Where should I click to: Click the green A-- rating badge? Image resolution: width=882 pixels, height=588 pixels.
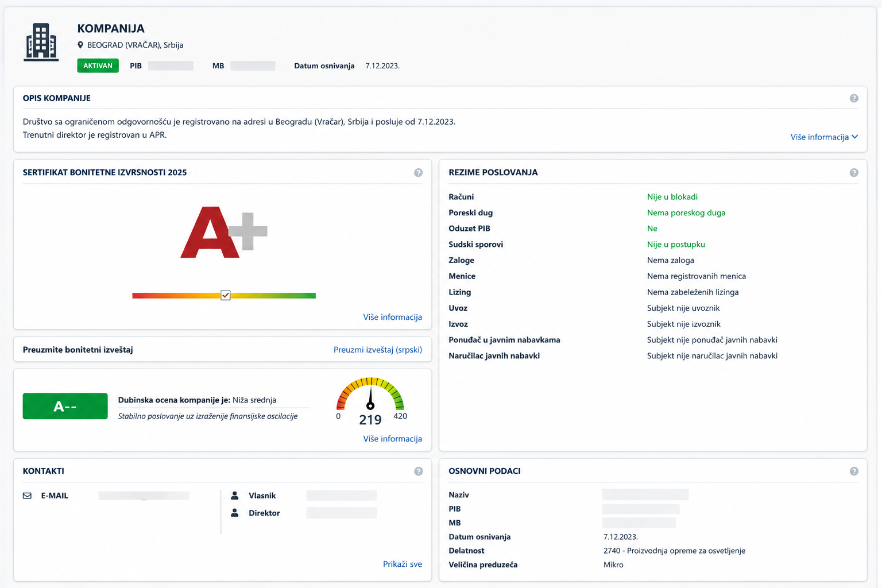pos(65,406)
